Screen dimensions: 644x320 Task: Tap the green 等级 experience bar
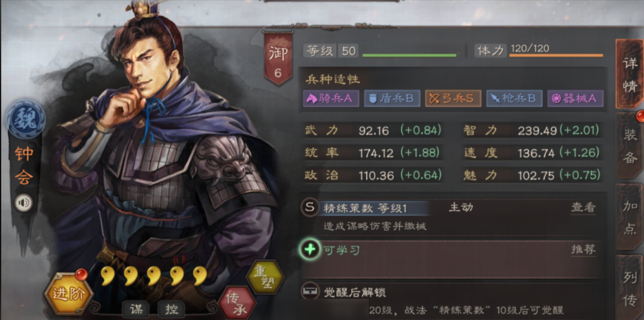tap(409, 55)
